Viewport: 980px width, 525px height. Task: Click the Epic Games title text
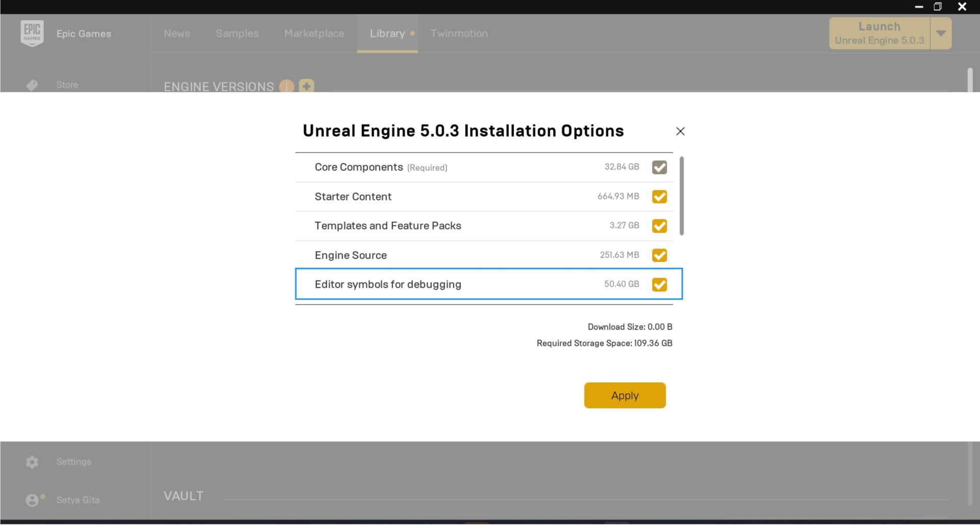pos(84,34)
